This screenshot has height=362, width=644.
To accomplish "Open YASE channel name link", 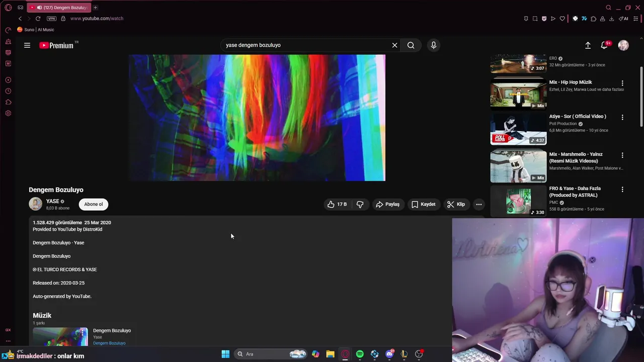I will (53, 201).
